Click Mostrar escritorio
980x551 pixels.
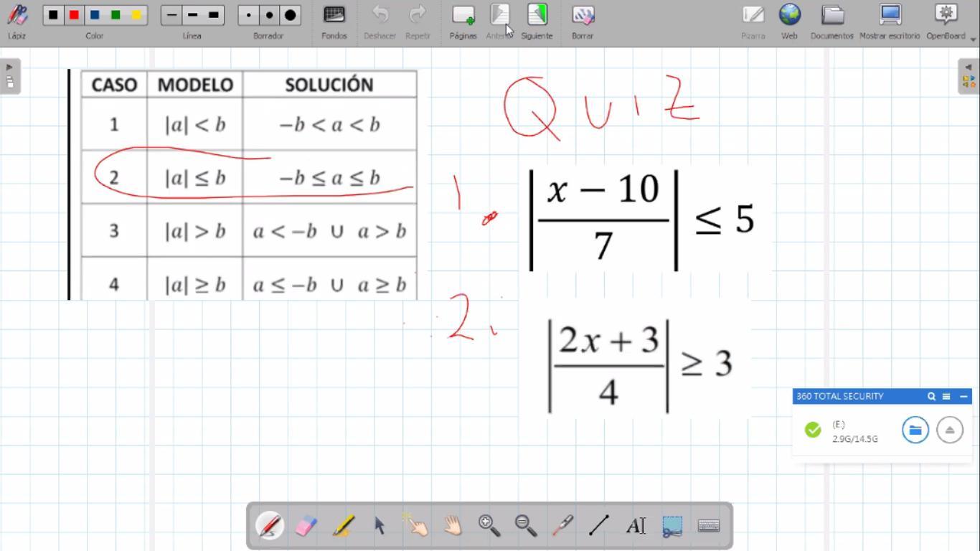point(890,22)
